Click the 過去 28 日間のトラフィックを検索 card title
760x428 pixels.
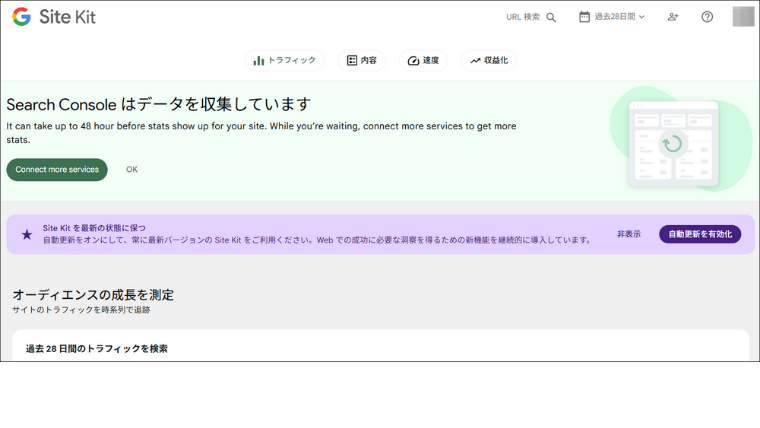[97, 349]
